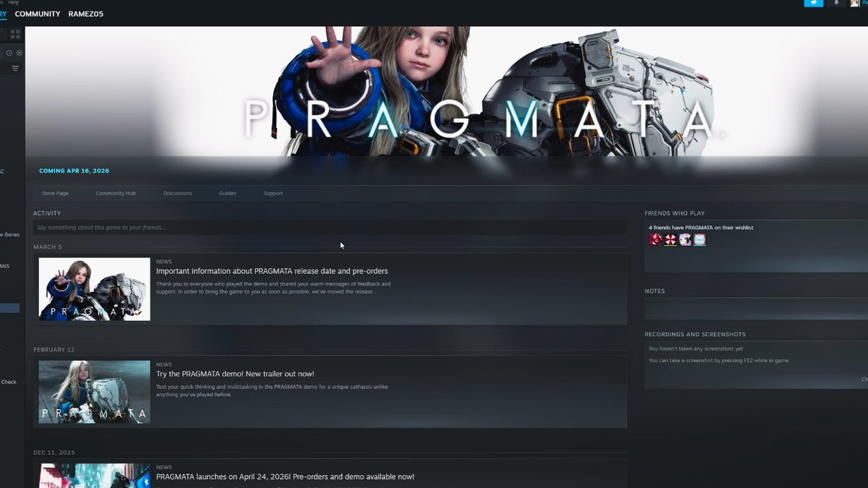This screenshot has height=488, width=868.
Task: Select the highlighted game in library sidebar
Action: click(9, 308)
